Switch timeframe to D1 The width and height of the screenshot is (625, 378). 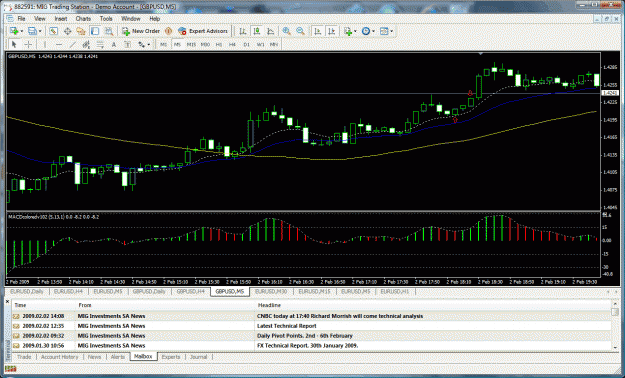tap(246, 45)
